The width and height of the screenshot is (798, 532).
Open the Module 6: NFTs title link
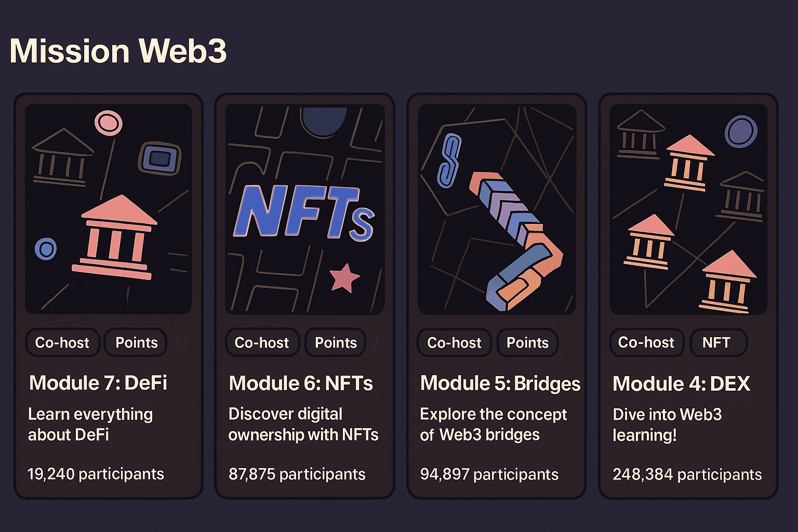click(x=301, y=383)
